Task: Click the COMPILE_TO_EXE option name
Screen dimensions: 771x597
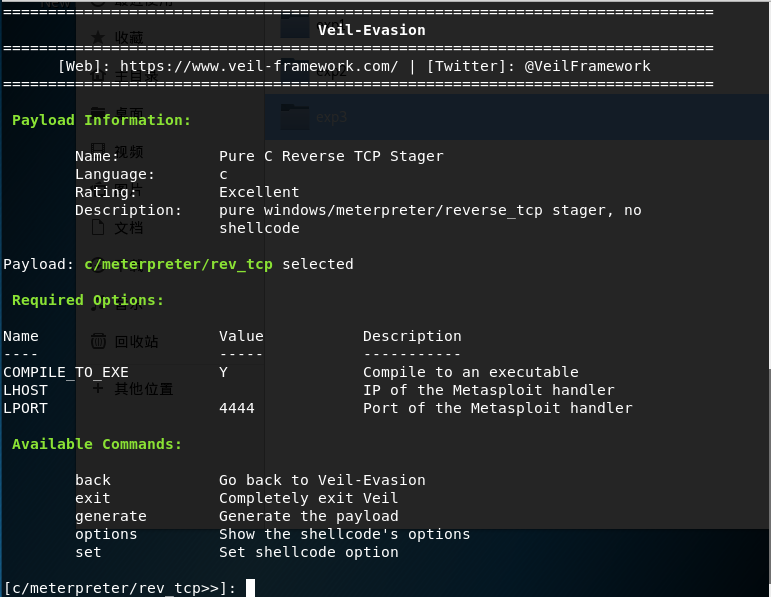Action: [52, 372]
